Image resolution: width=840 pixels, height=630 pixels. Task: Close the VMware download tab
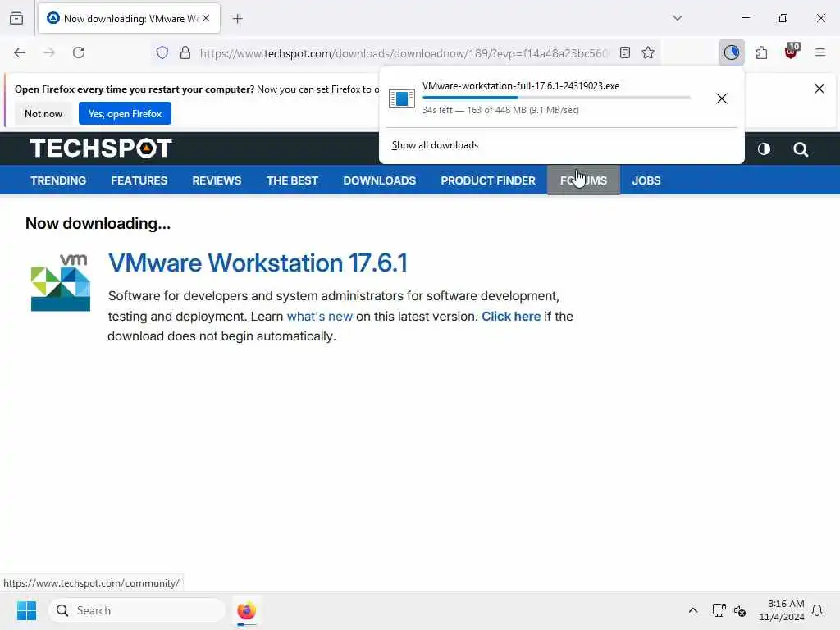click(x=206, y=18)
